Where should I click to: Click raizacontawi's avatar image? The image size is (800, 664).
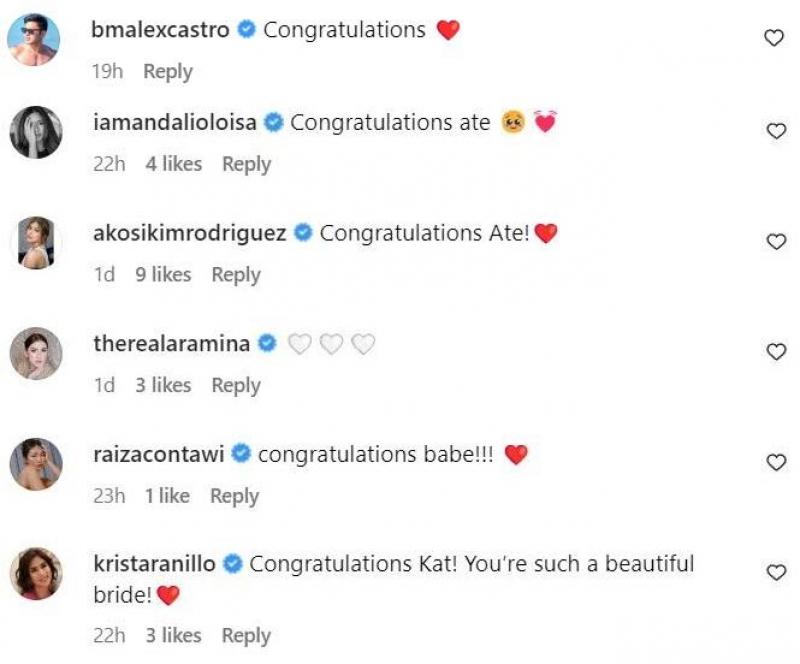point(35,464)
